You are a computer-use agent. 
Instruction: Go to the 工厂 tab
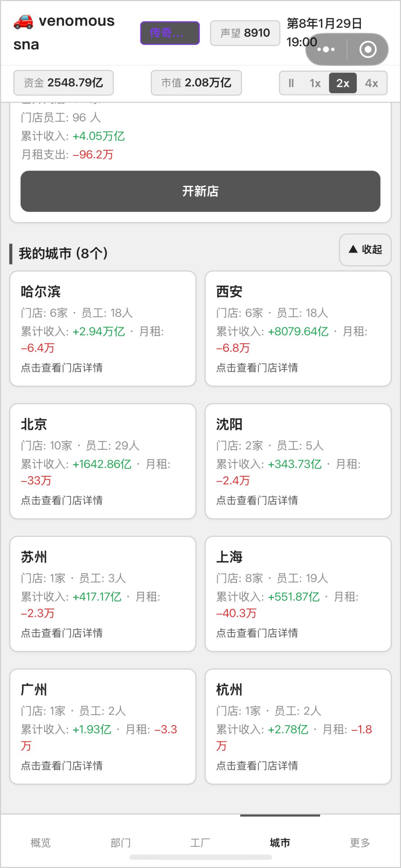200,842
